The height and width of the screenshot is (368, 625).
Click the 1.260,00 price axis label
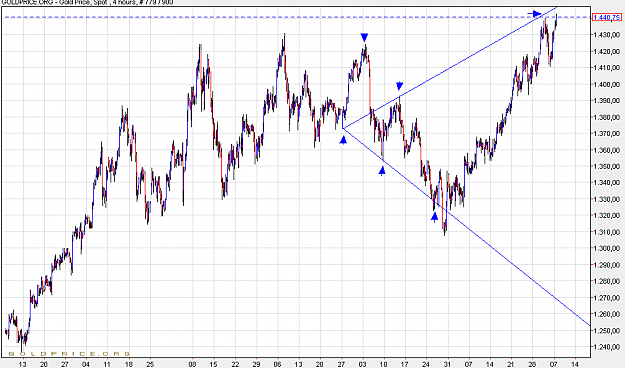click(607, 314)
